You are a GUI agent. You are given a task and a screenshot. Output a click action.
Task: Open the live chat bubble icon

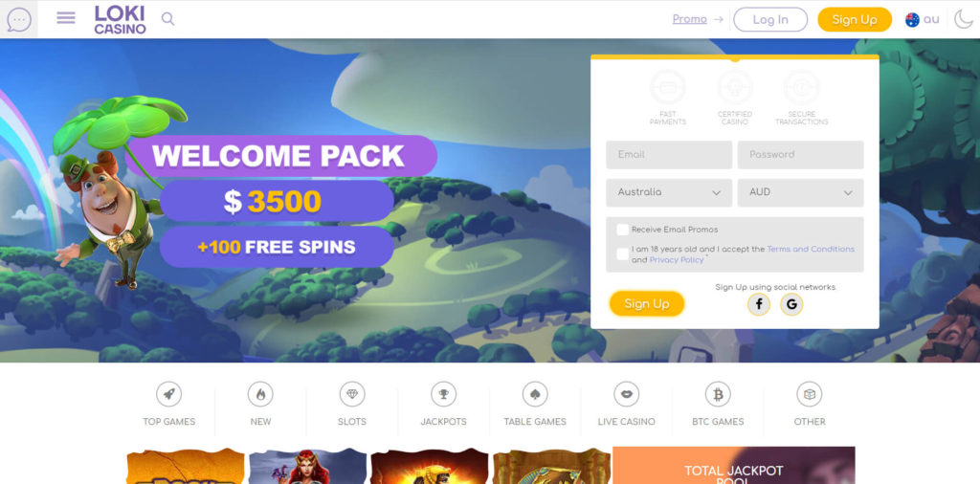click(19, 19)
